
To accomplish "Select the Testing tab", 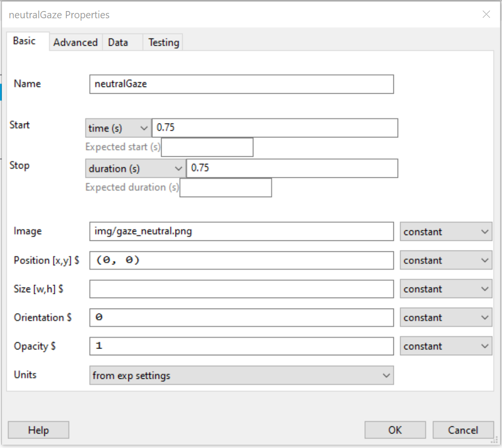I will click(x=163, y=42).
